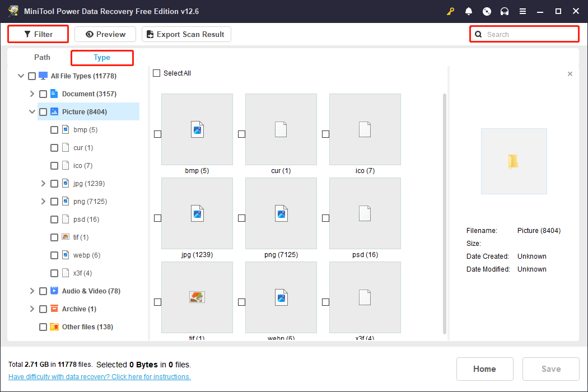Collapse the Picture (8404) tree node
The image size is (588, 392).
tap(32, 112)
